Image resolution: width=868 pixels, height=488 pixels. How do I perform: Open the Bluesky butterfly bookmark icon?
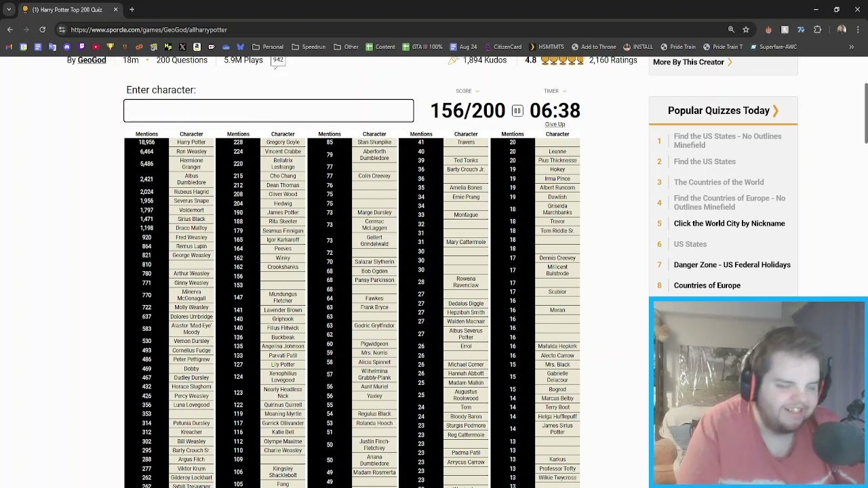(240, 47)
